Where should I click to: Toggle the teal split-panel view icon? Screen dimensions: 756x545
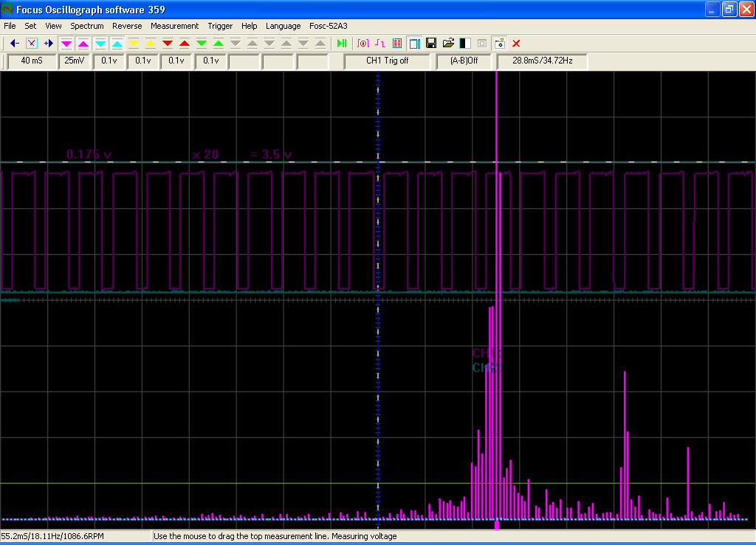point(414,44)
